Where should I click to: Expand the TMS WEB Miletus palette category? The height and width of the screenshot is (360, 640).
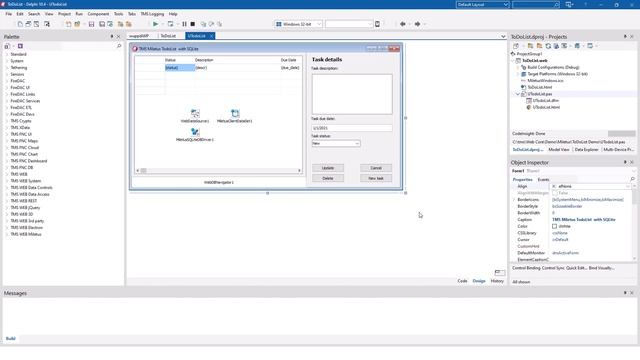point(7,234)
